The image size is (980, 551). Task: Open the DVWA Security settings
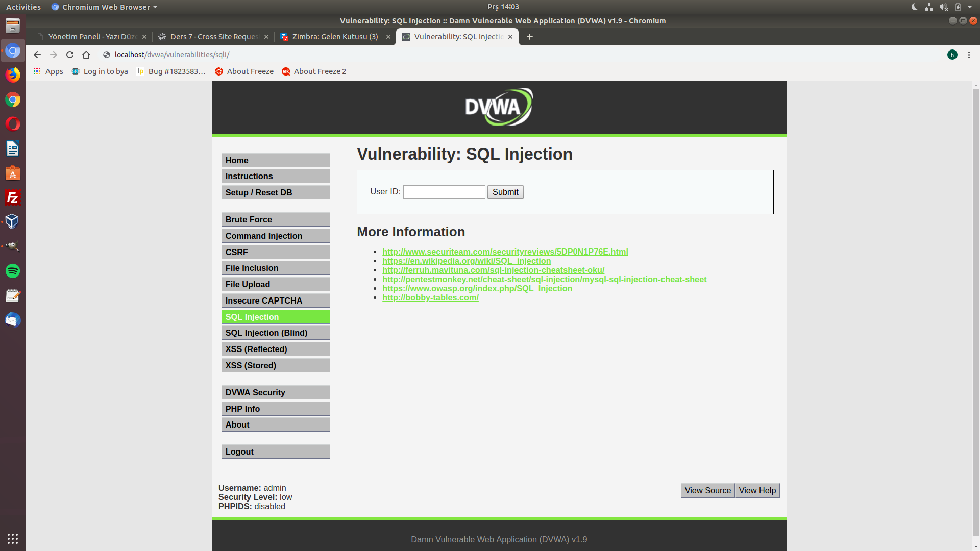[x=276, y=392]
